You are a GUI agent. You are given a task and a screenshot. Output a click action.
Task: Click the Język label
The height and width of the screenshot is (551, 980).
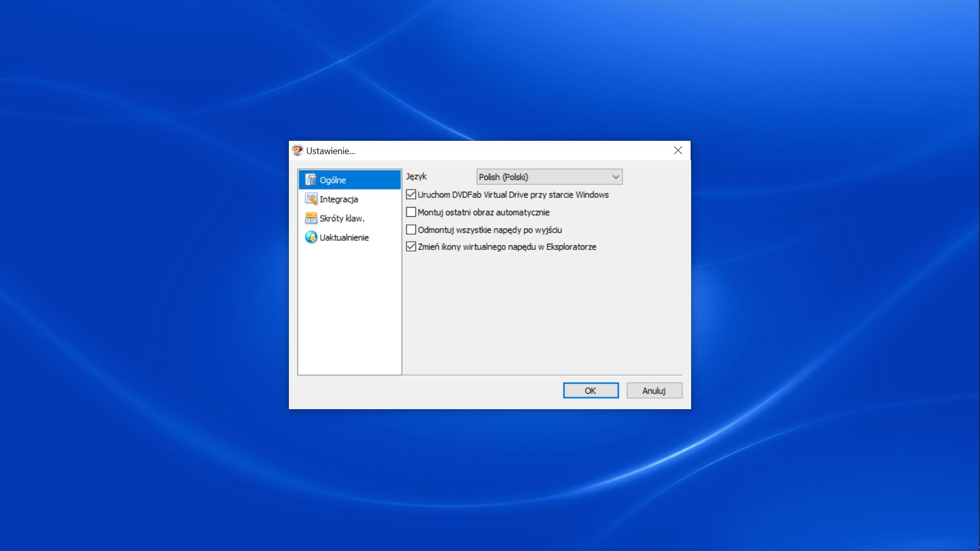pyautogui.click(x=416, y=177)
